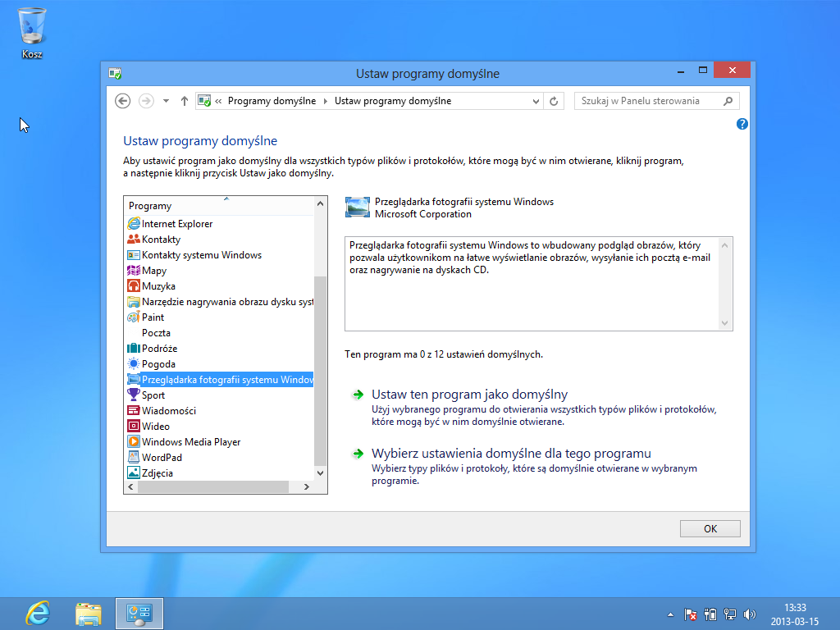Click the description box scroll down arrow
The image size is (840, 630).
[x=725, y=323]
